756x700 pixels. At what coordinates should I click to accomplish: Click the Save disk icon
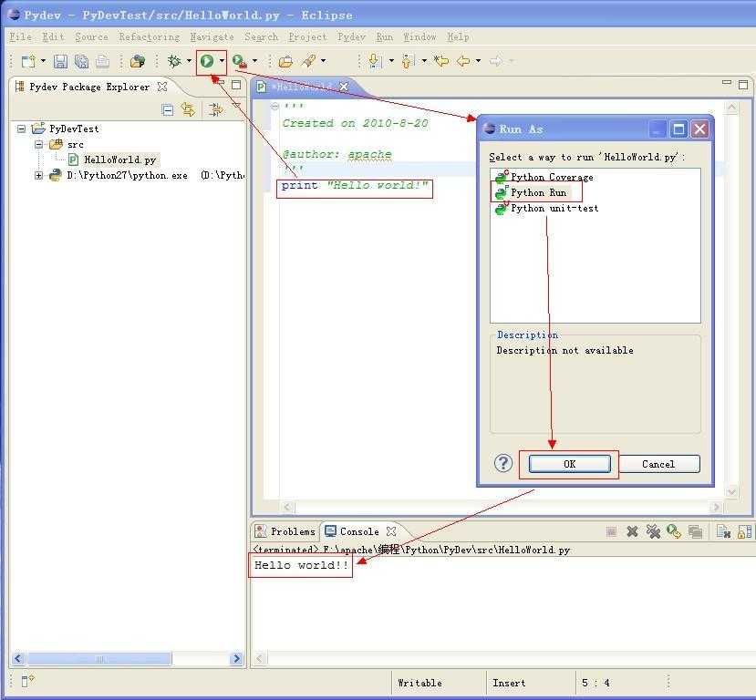click(60, 61)
